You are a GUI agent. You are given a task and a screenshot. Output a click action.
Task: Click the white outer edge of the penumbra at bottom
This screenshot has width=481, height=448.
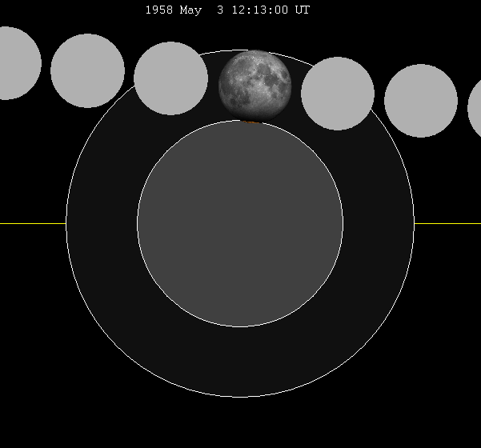[x=240, y=397]
